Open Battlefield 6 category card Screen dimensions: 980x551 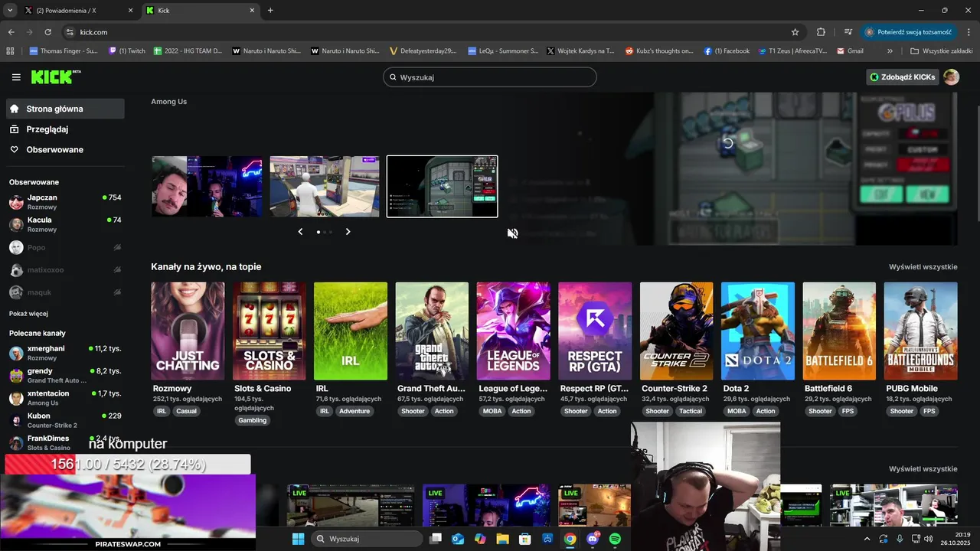tap(839, 331)
